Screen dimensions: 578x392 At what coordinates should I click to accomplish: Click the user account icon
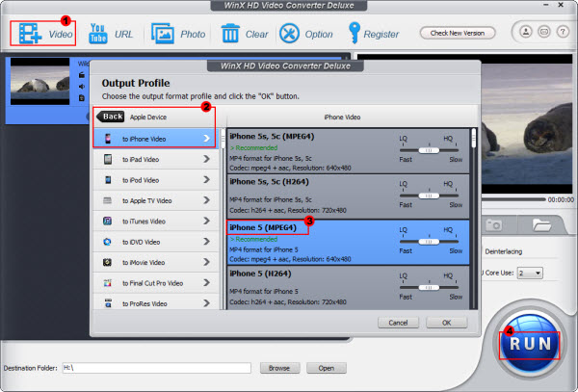[526, 32]
